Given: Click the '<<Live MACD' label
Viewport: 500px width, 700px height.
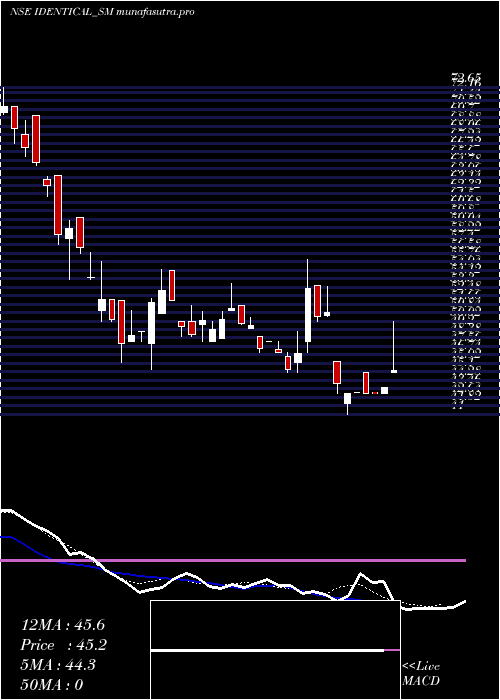Looking at the screenshot, I should click(421, 674).
